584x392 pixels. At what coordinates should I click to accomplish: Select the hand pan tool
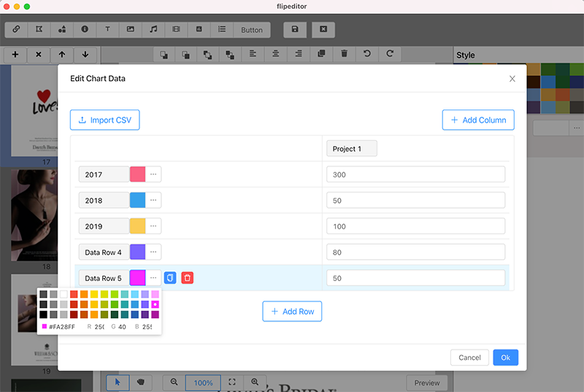(141, 383)
